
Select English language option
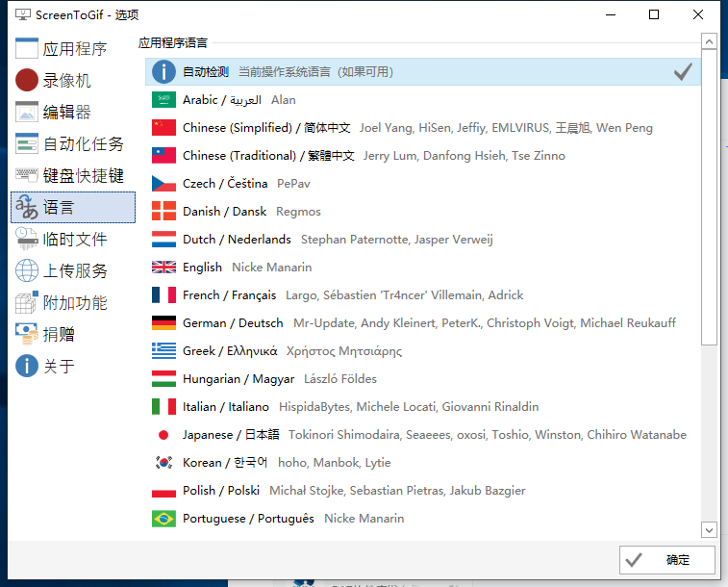[423, 268]
